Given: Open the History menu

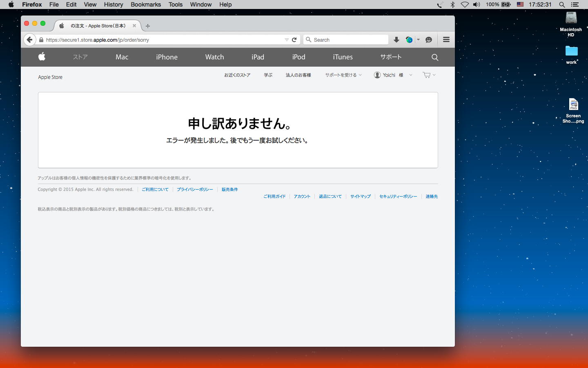Looking at the screenshot, I should [114, 4].
